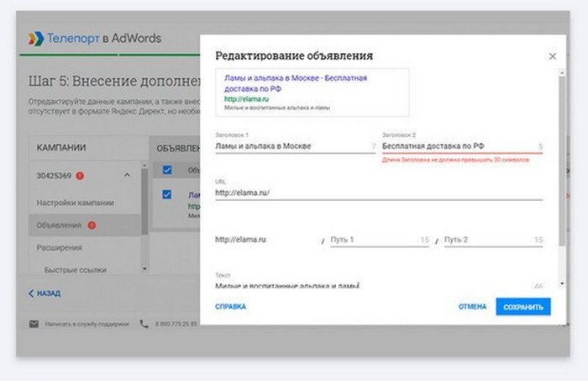Click the Шаг 5 page heading
This screenshot has width=588, height=381.
(x=114, y=81)
